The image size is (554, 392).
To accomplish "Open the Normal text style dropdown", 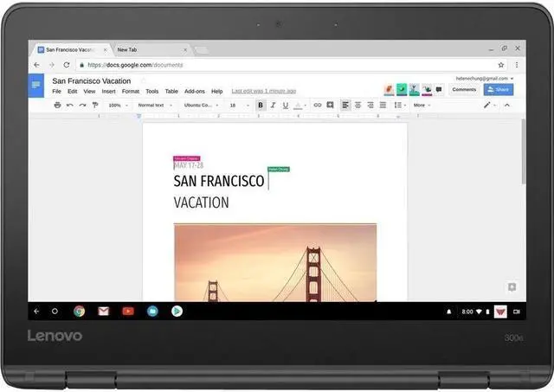I will 155,106.
